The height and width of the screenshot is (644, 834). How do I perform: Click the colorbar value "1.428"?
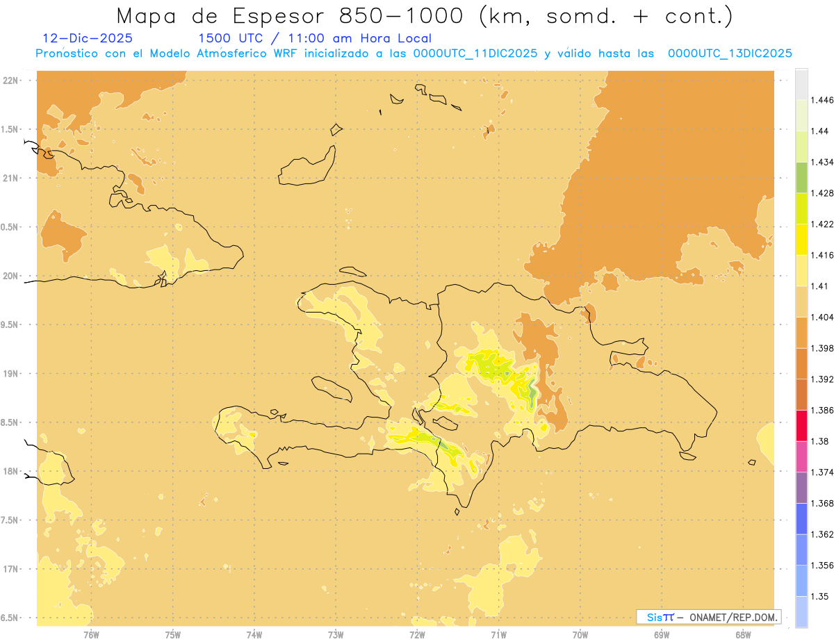[x=821, y=193]
